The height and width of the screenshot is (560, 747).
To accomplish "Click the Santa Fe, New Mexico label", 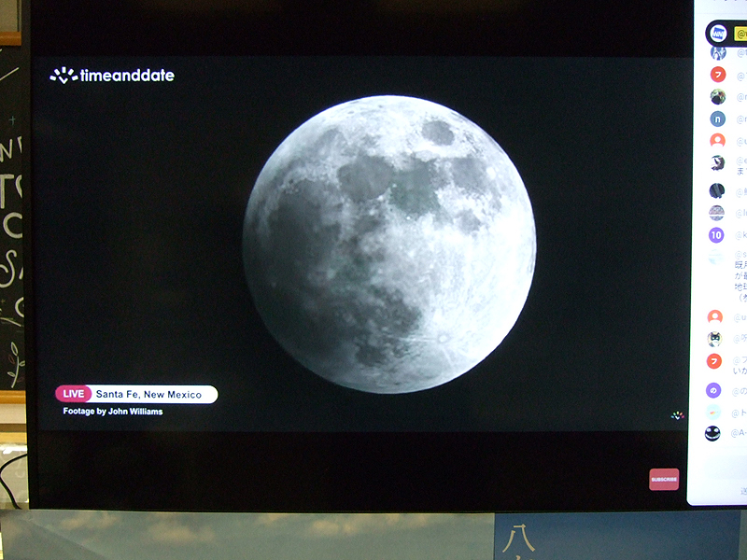I will point(149,394).
